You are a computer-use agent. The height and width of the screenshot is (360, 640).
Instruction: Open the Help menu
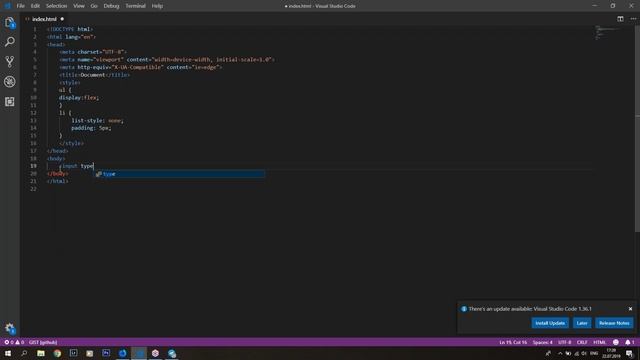click(157, 6)
